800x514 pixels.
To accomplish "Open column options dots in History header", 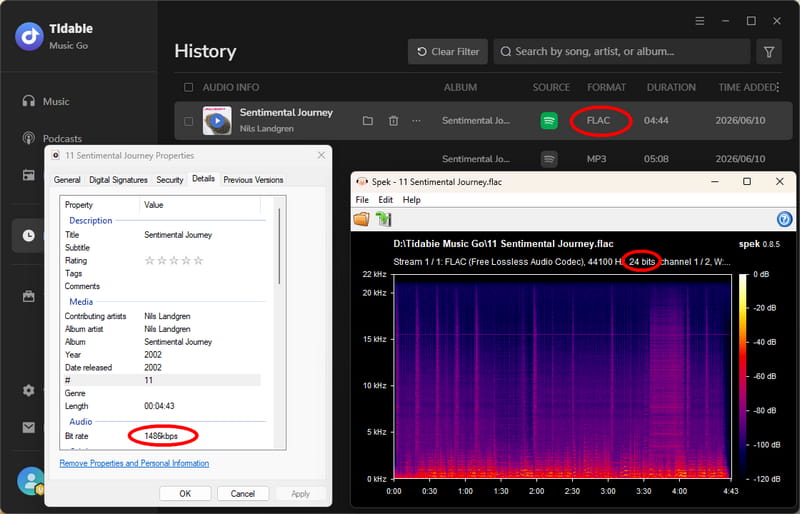I will pos(778,87).
